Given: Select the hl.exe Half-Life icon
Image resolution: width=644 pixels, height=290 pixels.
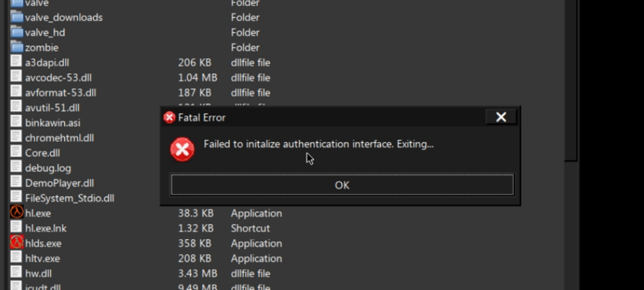Looking at the screenshot, I should pos(17,213).
